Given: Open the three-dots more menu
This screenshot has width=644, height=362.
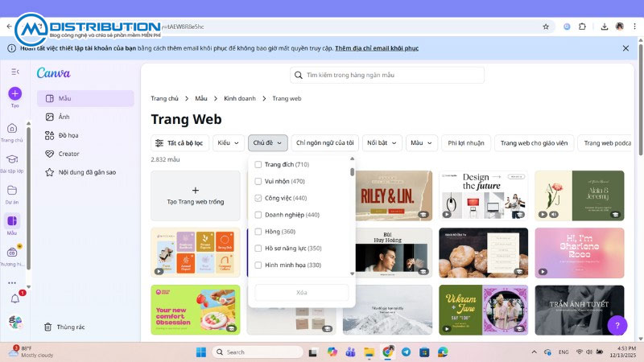Looking at the screenshot, I should pyautogui.click(x=12, y=283).
